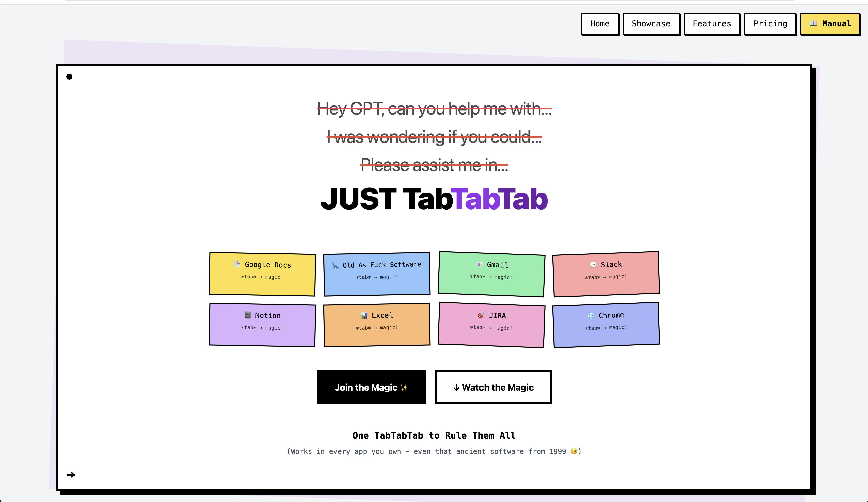Click the JIRA target icon
Viewport: 868px width, 502px height.
coord(481,315)
